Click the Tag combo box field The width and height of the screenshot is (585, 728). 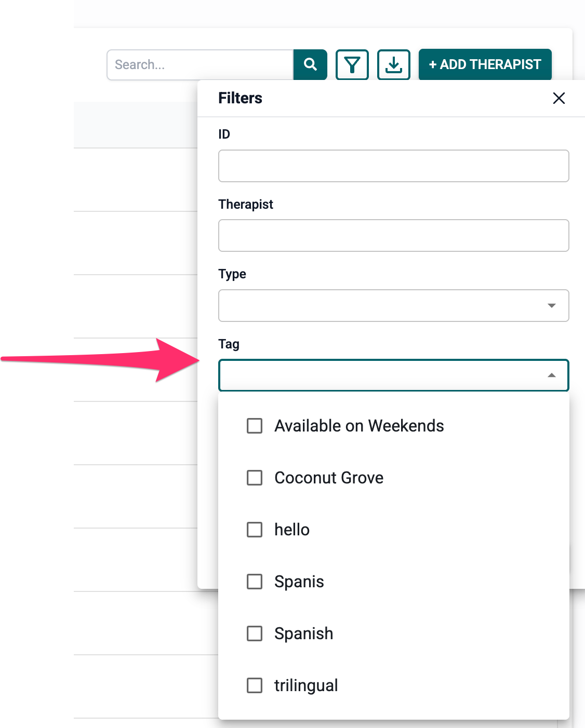pos(394,375)
